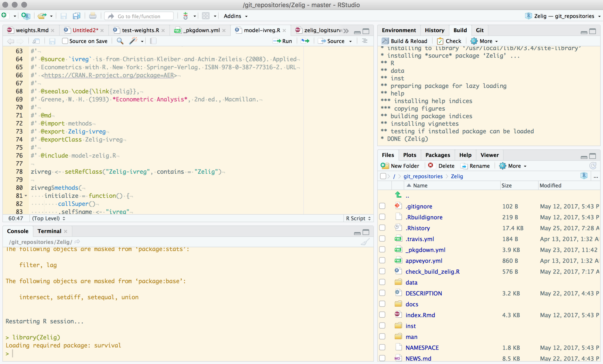Click the refresh file listing icon
The image size is (603, 364).
click(x=593, y=166)
